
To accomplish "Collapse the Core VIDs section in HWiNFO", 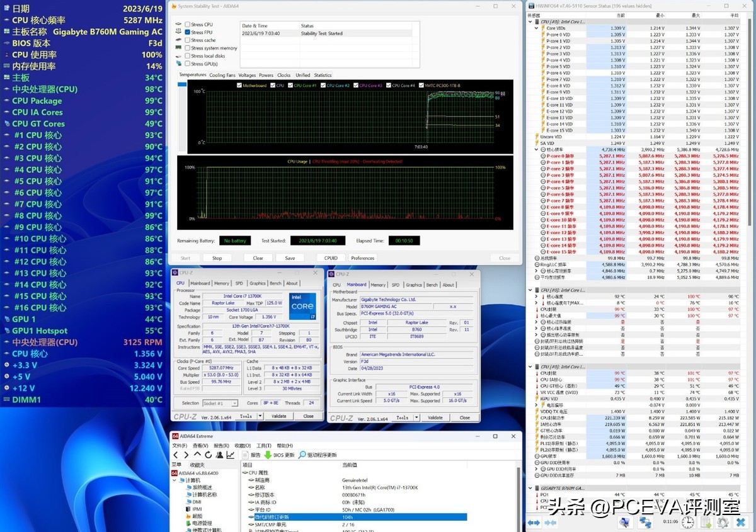I will pyautogui.click(x=535, y=28).
